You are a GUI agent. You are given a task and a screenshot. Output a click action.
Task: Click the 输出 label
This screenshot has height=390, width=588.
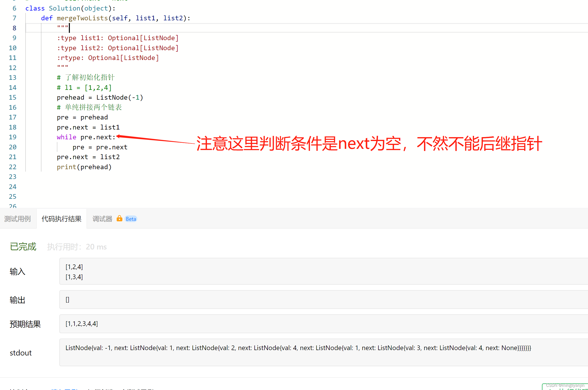17,300
